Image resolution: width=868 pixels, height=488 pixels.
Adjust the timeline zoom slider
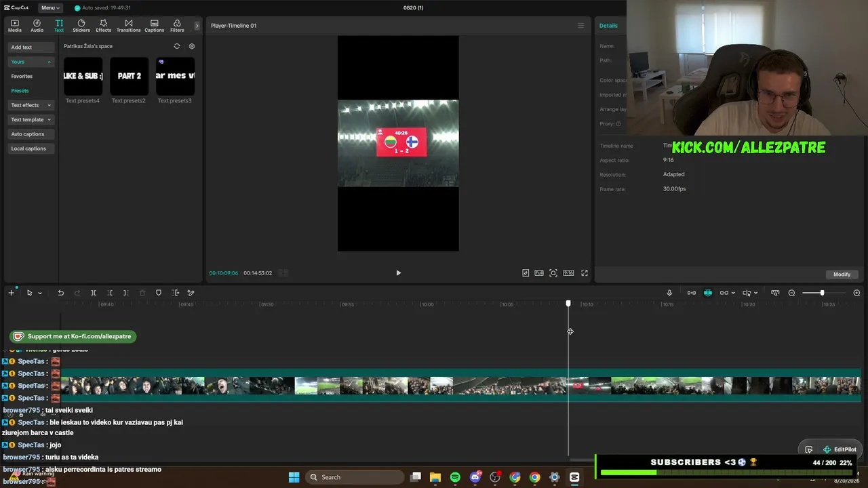coord(822,293)
